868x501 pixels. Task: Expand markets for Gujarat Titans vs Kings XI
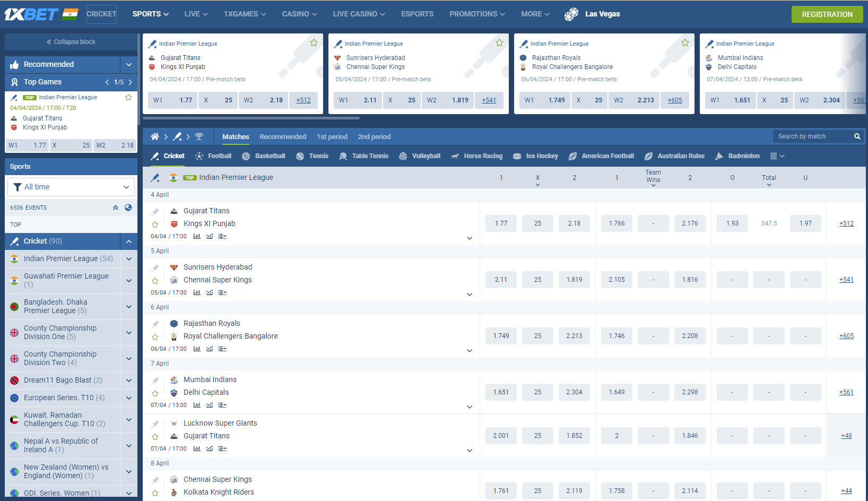(470, 238)
